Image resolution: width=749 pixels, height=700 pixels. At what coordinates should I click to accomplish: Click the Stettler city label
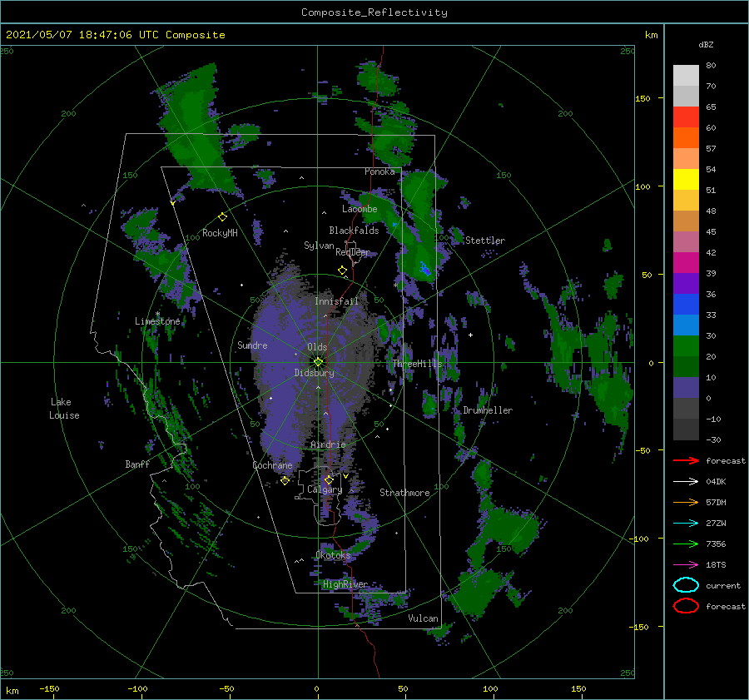coord(485,241)
